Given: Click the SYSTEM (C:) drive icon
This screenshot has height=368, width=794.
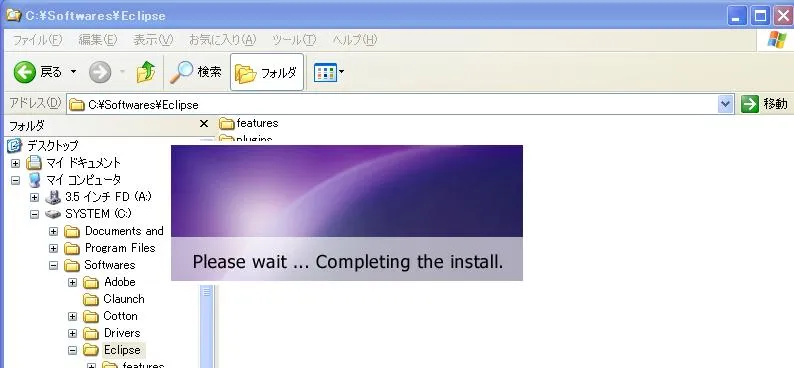Looking at the screenshot, I should pos(53,214).
